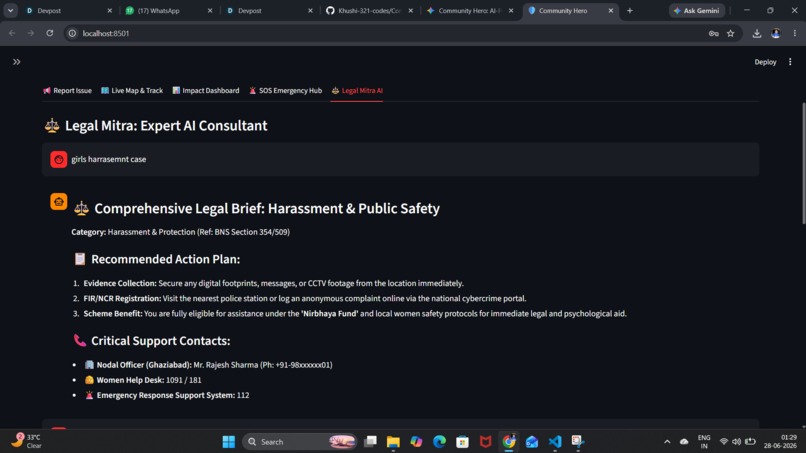Viewport: 806px width, 453px height.
Task: Open File Explorer from the taskbar
Action: point(393,442)
